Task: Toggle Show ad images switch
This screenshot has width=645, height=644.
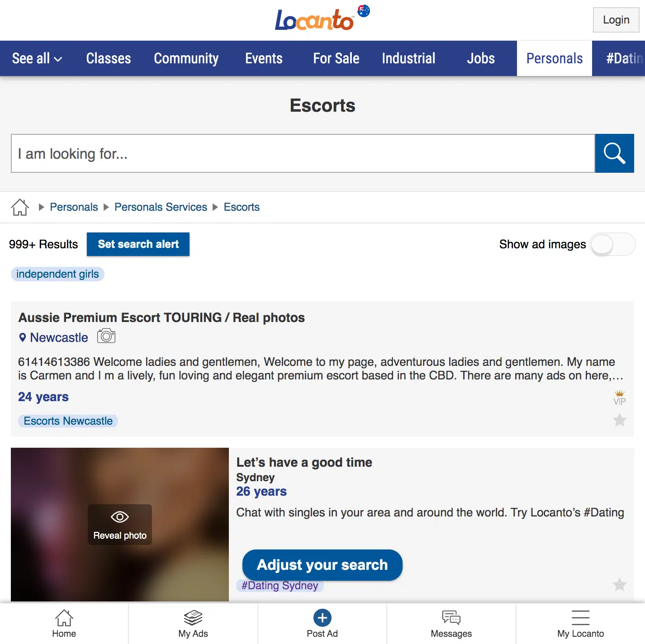Action: [612, 245]
